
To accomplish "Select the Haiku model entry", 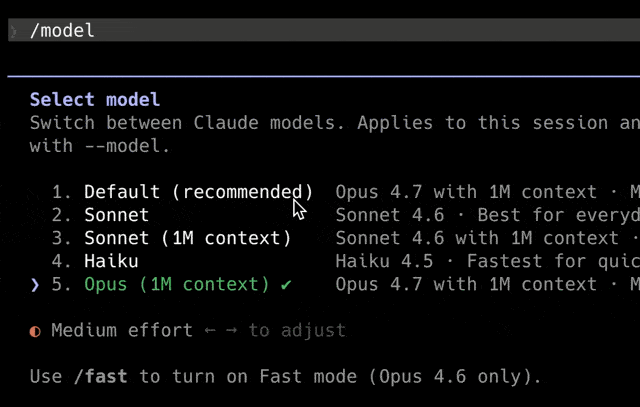I will (x=111, y=262).
